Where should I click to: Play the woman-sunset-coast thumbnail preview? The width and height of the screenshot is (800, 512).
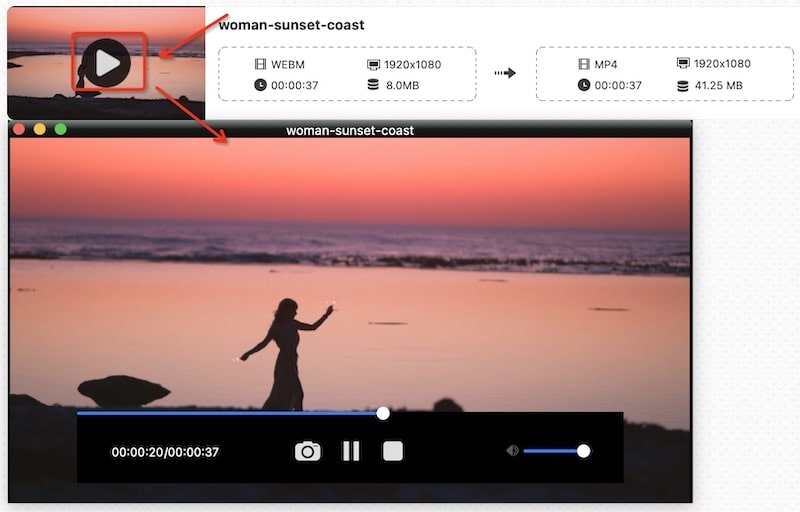coord(107,63)
